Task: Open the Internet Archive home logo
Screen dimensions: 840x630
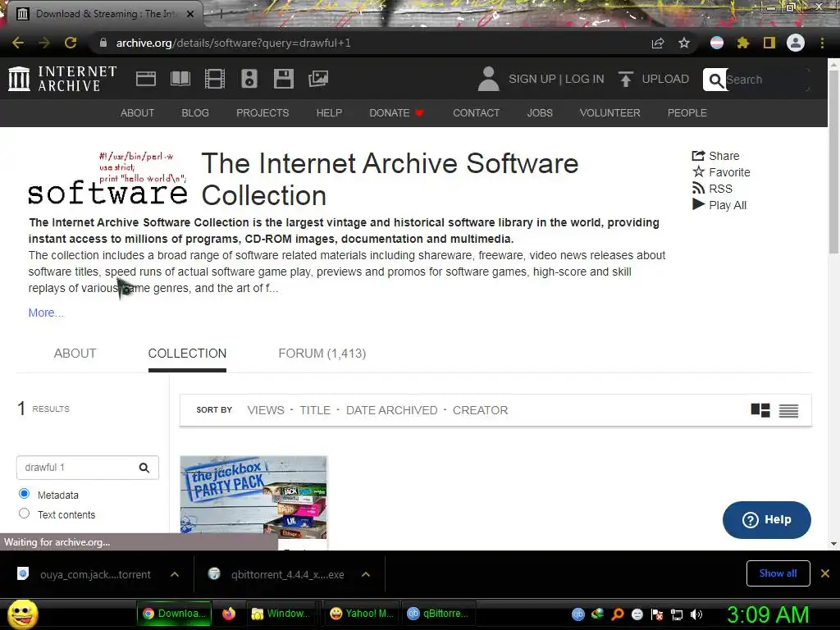Action: (62, 79)
